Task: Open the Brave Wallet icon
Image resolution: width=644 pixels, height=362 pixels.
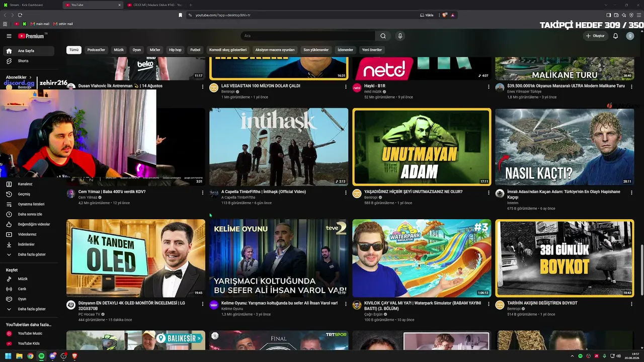Action: tap(616, 15)
